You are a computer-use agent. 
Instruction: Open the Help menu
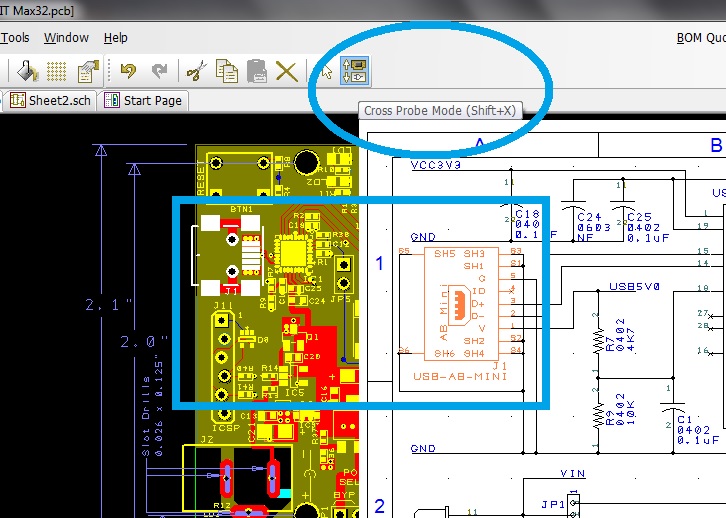[116, 37]
